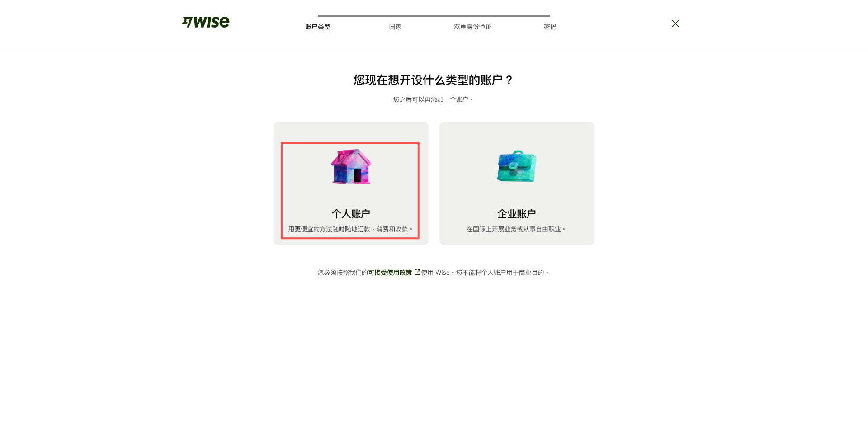The width and height of the screenshot is (868, 433).
Task: Click the flag symbol in the Wise logo
Action: [188, 22]
